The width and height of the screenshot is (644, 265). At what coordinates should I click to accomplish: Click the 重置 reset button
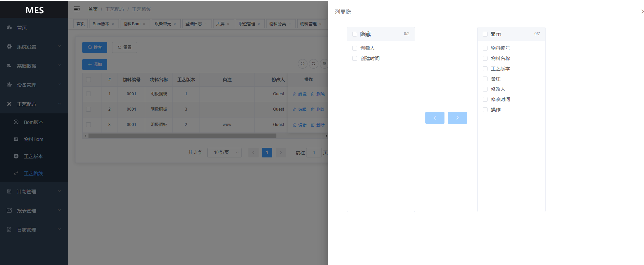click(x=125, y=47)
